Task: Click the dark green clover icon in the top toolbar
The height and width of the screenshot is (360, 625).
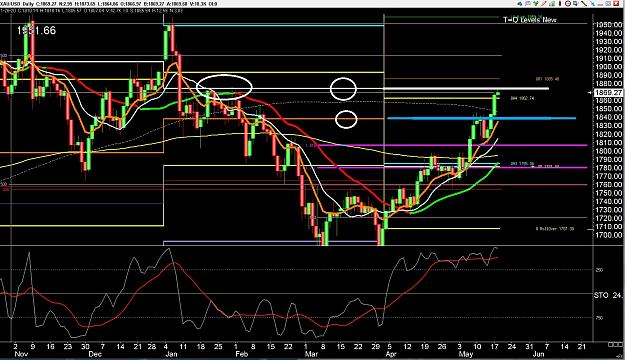Action: (x=520, y=4)
